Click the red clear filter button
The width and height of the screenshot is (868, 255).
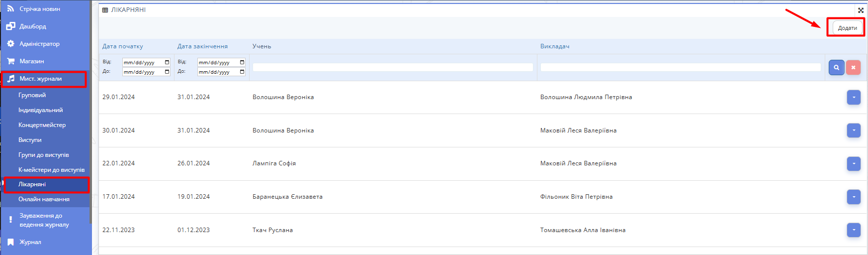(x=853, y=67)
